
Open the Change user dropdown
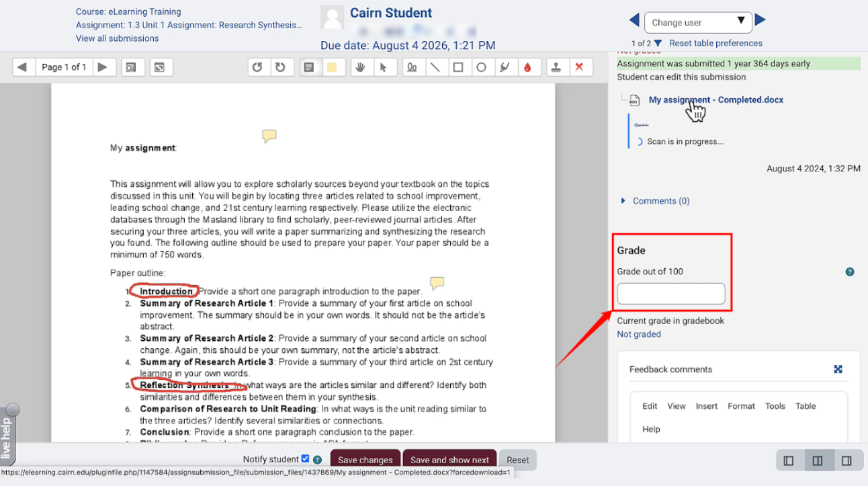698,22
